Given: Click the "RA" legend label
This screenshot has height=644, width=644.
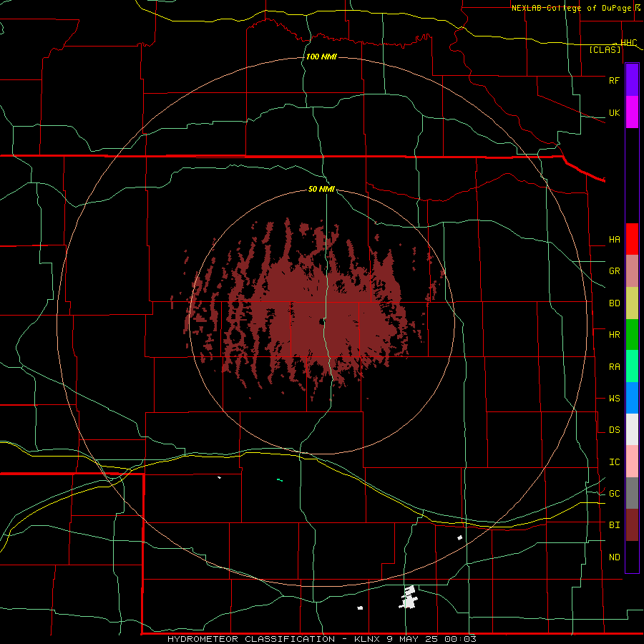Looking at the screenshot, I should pos(614,367).
